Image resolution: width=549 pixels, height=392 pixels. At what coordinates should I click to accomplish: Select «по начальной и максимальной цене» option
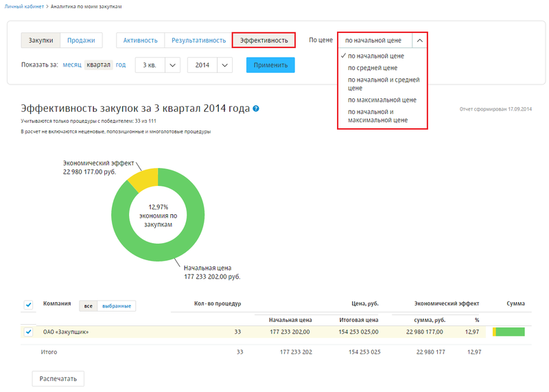click(x=377, y=115)
